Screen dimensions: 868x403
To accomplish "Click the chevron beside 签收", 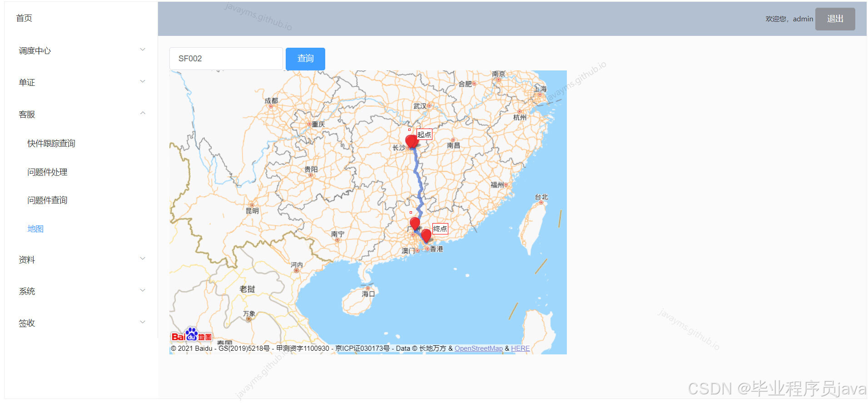I will pyautogui.click(x=143, y=322).
